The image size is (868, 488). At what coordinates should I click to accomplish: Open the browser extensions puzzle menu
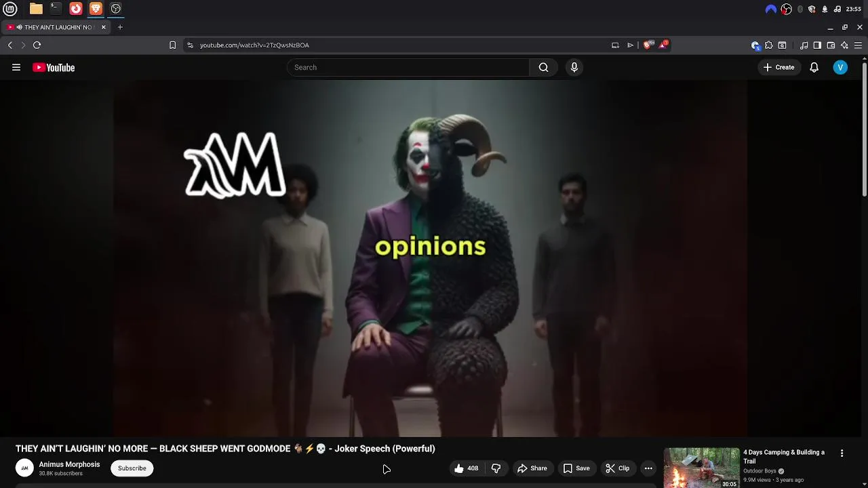tap(768, 45)
